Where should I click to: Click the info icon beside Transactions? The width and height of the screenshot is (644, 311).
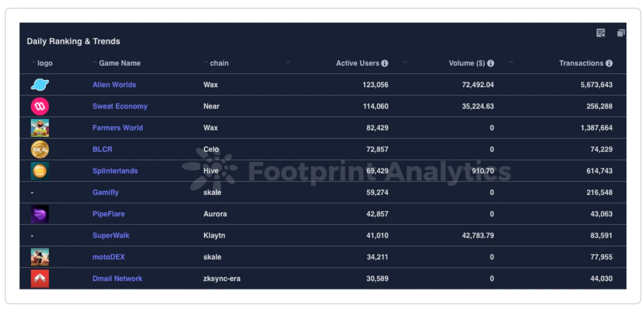click(609, 63)
